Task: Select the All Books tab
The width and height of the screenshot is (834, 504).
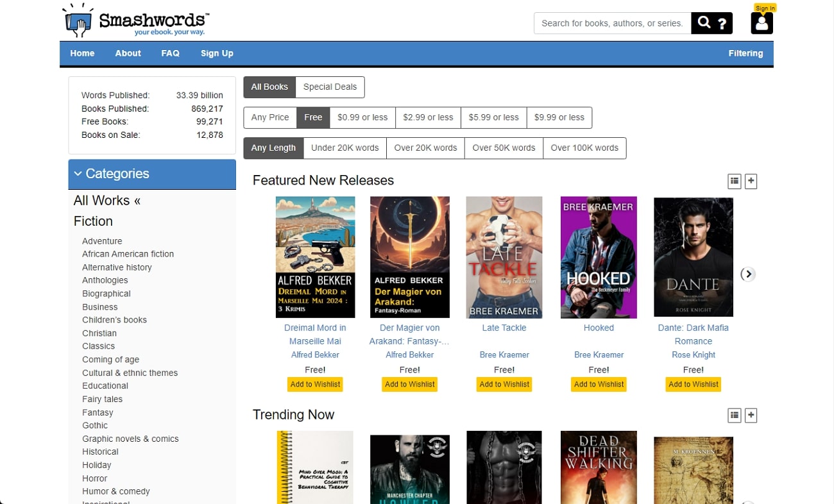Action: [x=269, y=87]
